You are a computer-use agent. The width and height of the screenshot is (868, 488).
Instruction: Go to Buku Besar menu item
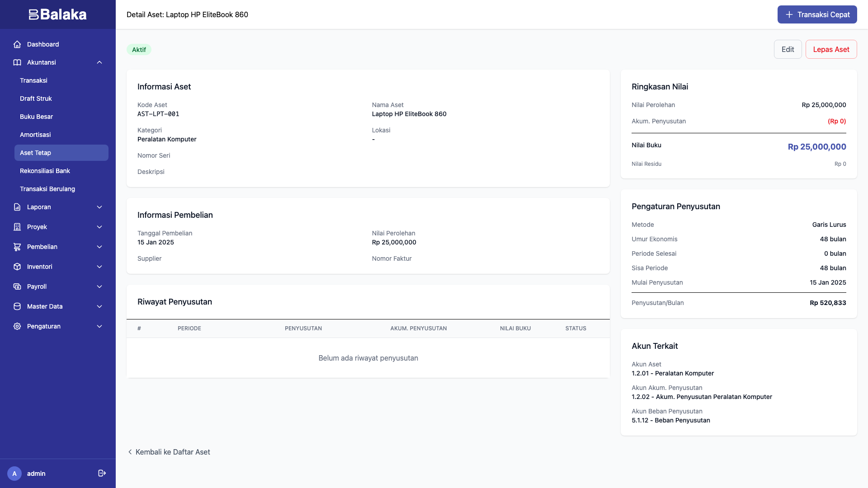(36, 117)
